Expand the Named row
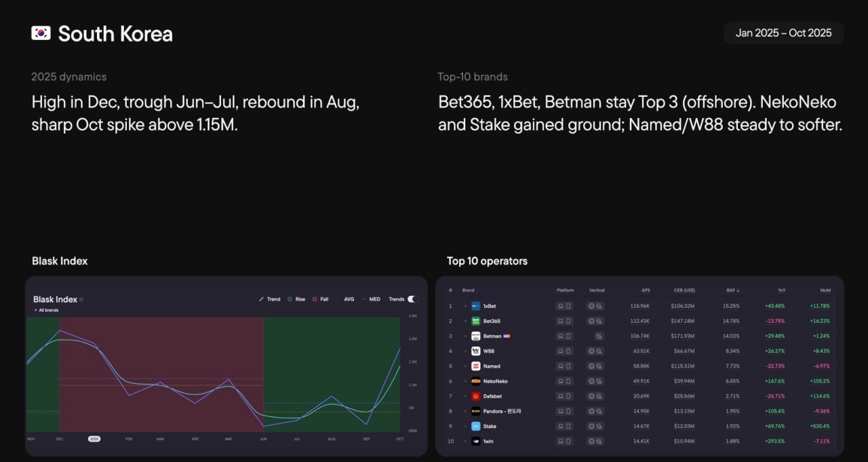 click(x=465, y=366)
